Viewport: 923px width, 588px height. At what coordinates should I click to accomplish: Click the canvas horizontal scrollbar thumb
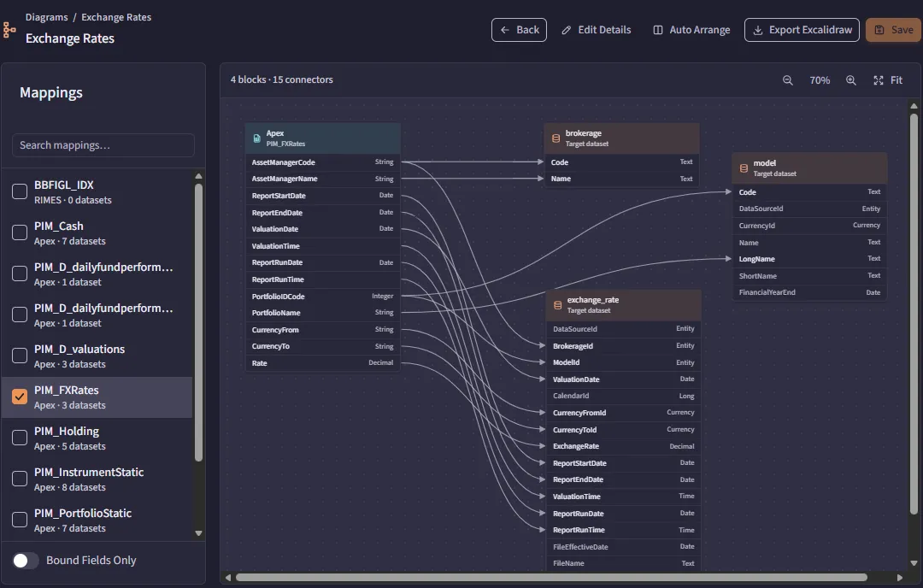(x=551, y=578)
